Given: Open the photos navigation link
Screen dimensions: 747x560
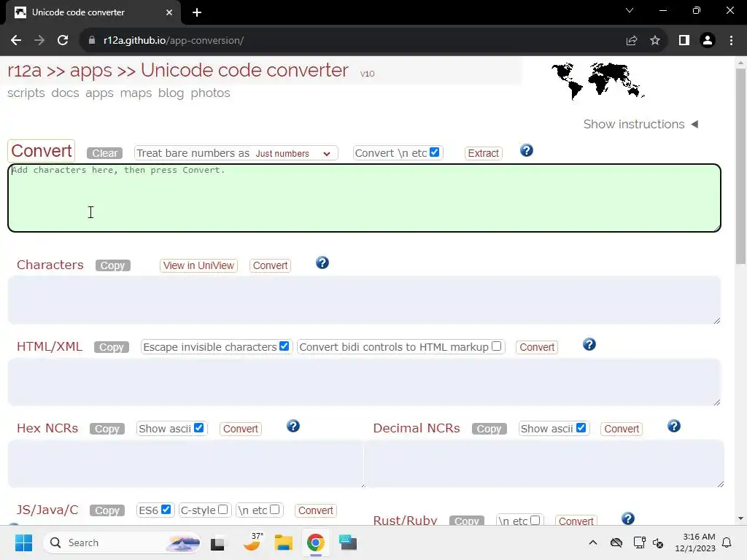Looking at the screenshot, I should point(211,93).
